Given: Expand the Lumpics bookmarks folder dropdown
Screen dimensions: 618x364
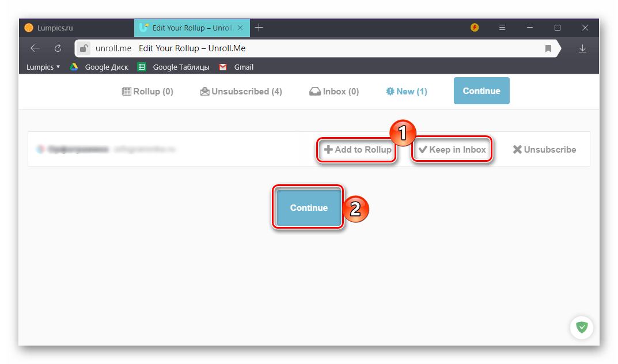Looking at the screenshot, I should pos(43,67).
